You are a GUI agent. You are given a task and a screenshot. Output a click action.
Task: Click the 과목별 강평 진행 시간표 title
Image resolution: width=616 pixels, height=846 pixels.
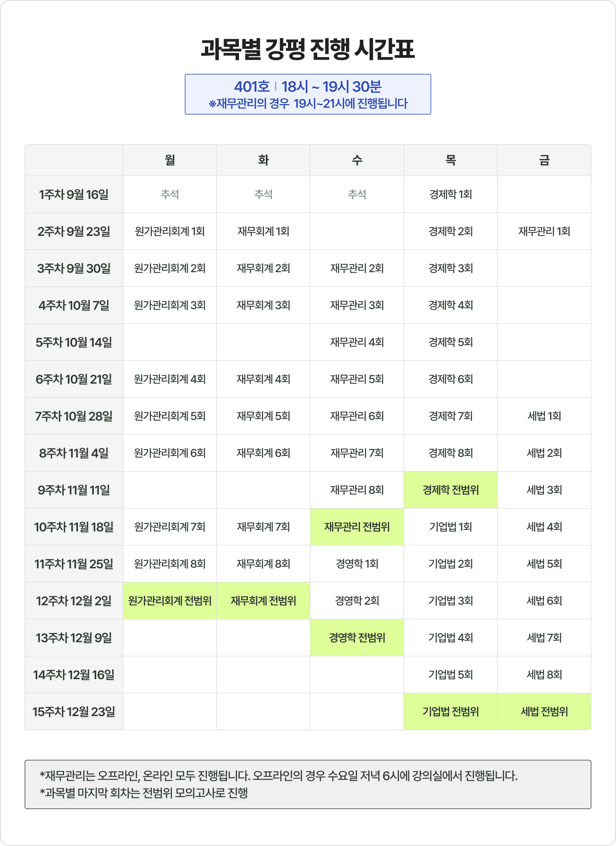click(x=308, y=49)
